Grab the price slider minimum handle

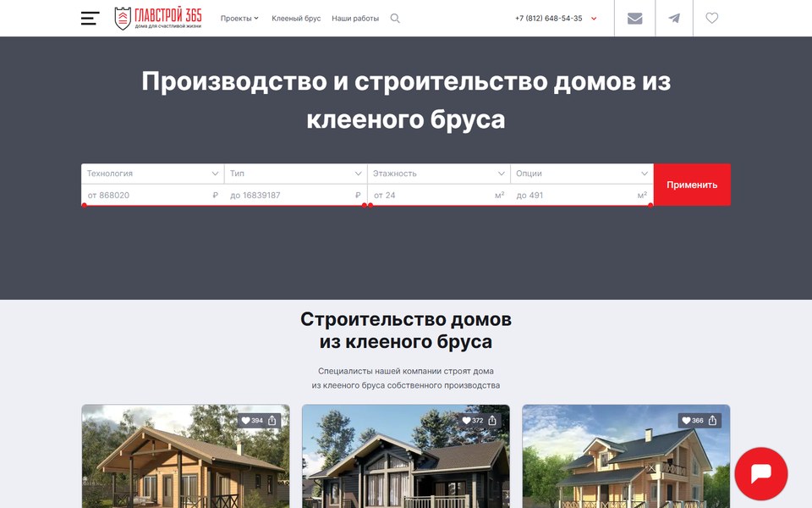tap(85, 205)
